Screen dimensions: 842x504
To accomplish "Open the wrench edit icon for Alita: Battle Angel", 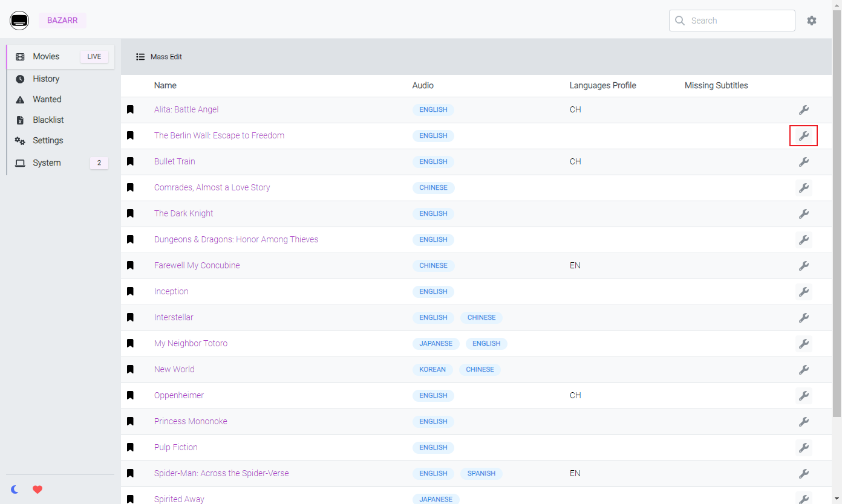I will [803, 110].
